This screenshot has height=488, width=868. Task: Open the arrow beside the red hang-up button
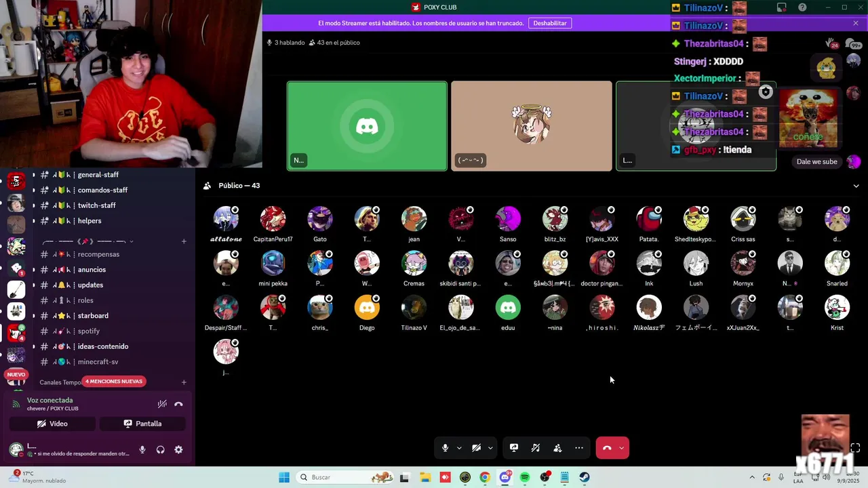621,448
